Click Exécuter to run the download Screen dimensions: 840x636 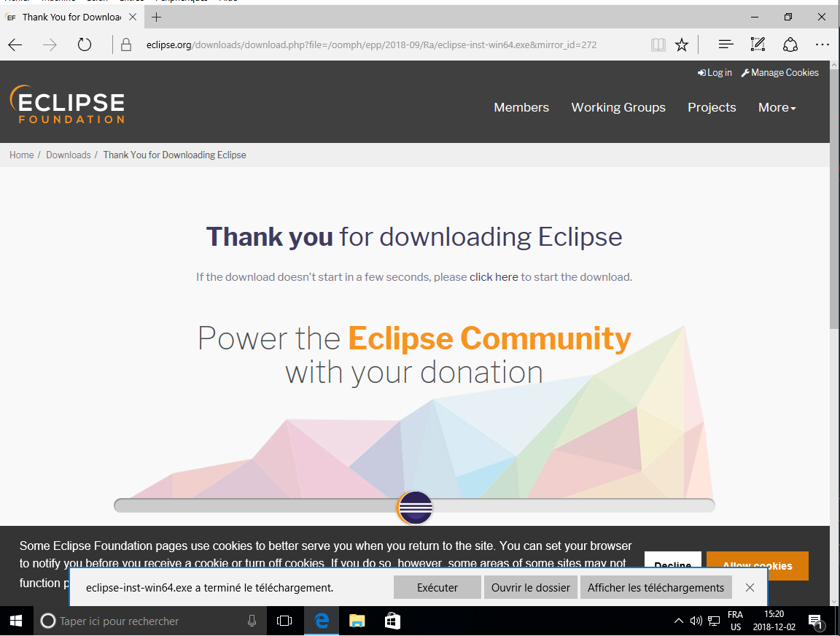pyautogui.click(x=437, y=587)
